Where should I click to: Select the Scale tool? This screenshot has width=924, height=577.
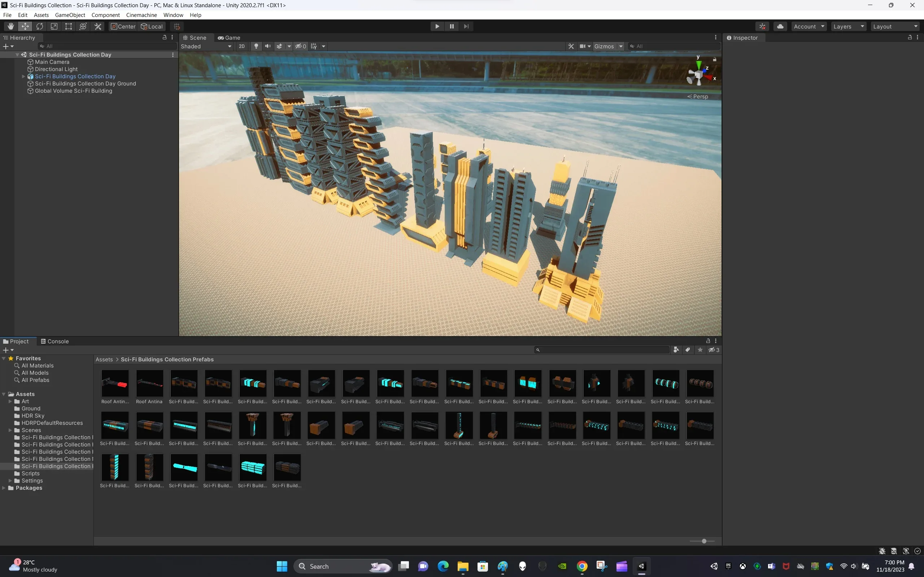(54, 26)
